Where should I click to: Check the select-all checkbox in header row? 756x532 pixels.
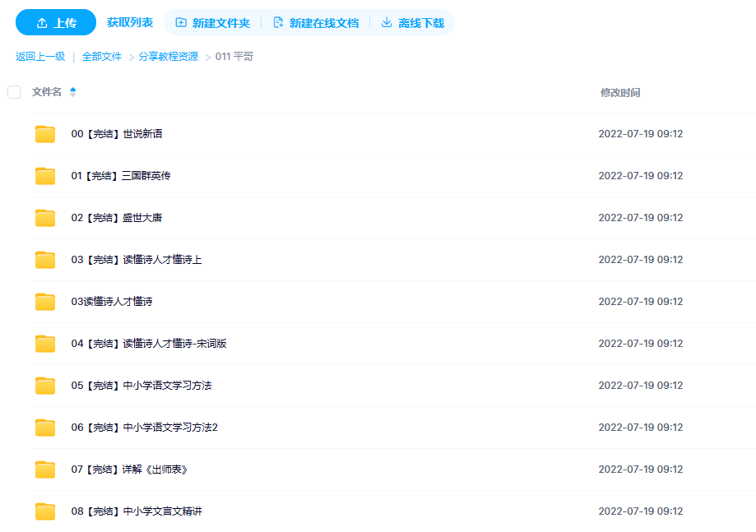(x=13, y=92)
